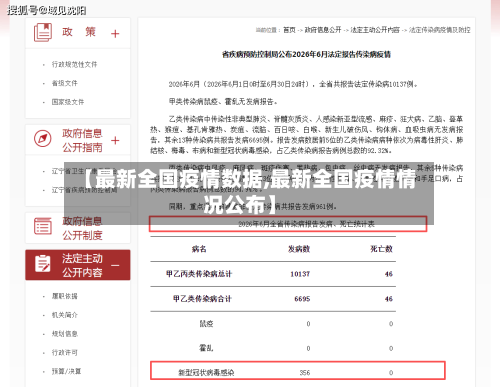500x387 pixels.
Task: Open 机关简介 sidebar link
Action: pyautogui.click(x=65, y=315)
